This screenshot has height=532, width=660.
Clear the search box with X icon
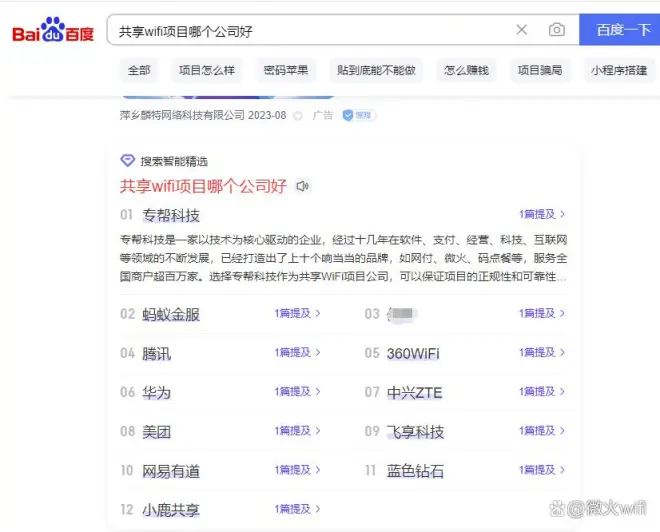click(521, 30)
